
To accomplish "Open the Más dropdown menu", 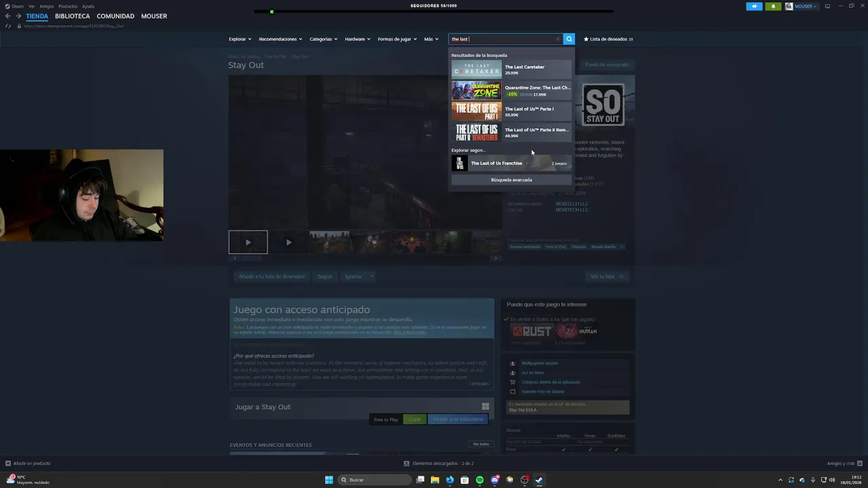I will click(431, 39).
